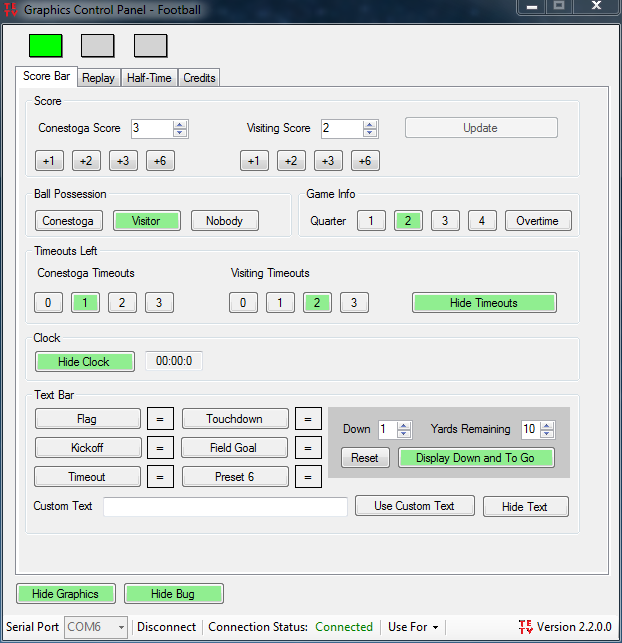The height and width of the screenshot is (643, 622).
Task: Open the Replay tab
Action: 98,78
